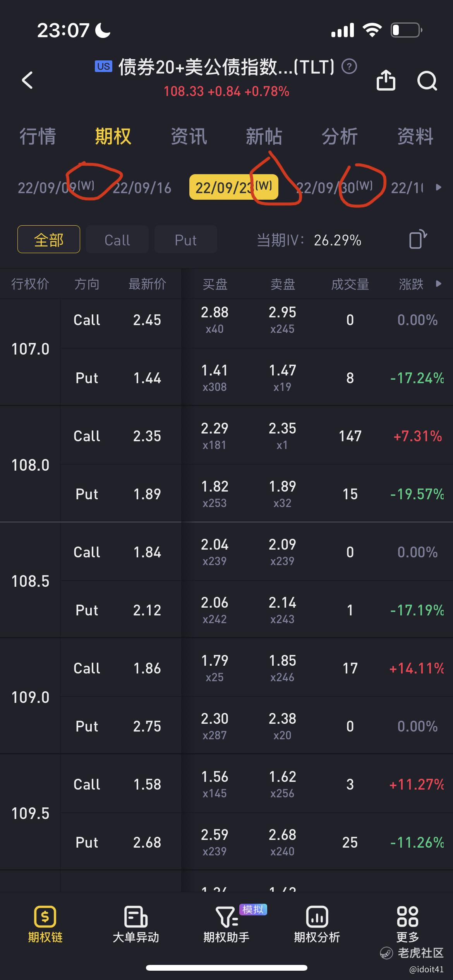Tap the search magnifier icon

pos(427,81)
